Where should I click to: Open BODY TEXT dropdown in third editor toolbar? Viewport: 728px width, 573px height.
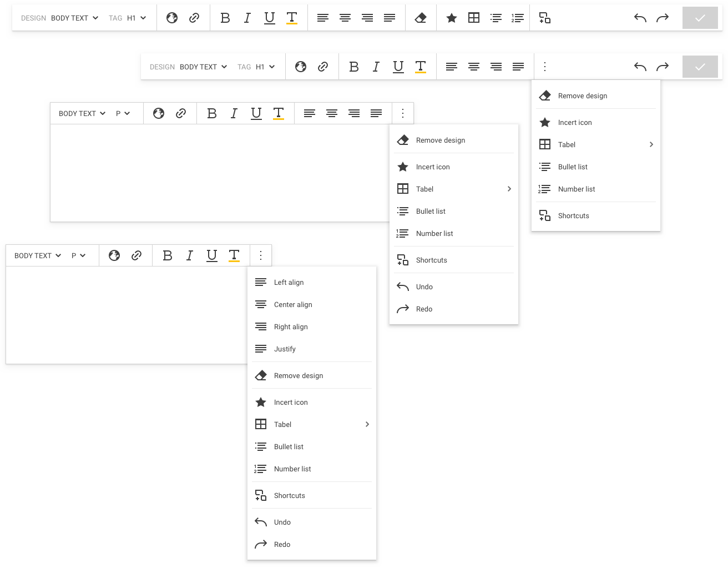click(82, 113)
